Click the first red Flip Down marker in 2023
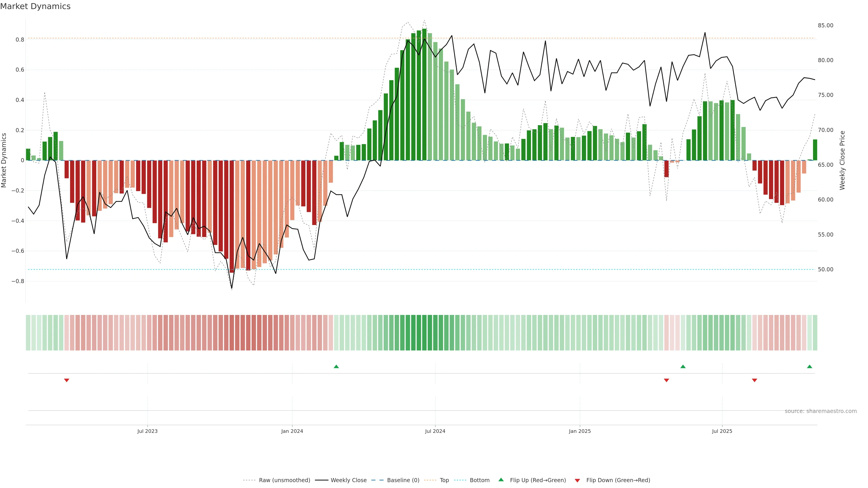 tap(67, 380)
